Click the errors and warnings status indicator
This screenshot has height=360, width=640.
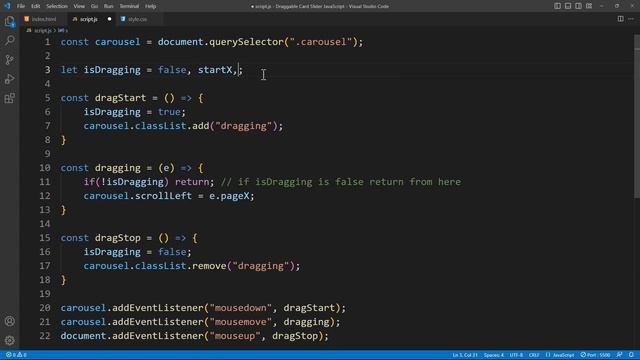(16, 355)
